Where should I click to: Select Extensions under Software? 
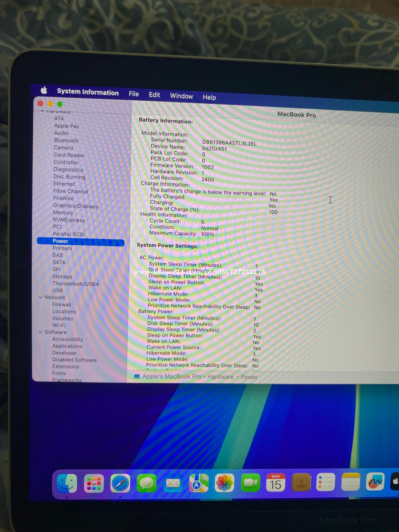point(65,367)
